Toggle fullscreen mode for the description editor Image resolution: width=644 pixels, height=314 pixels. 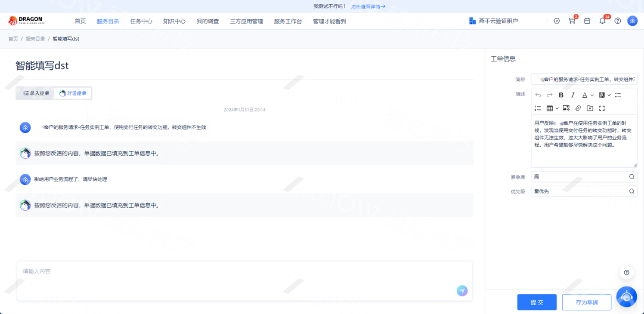(602, 108)
